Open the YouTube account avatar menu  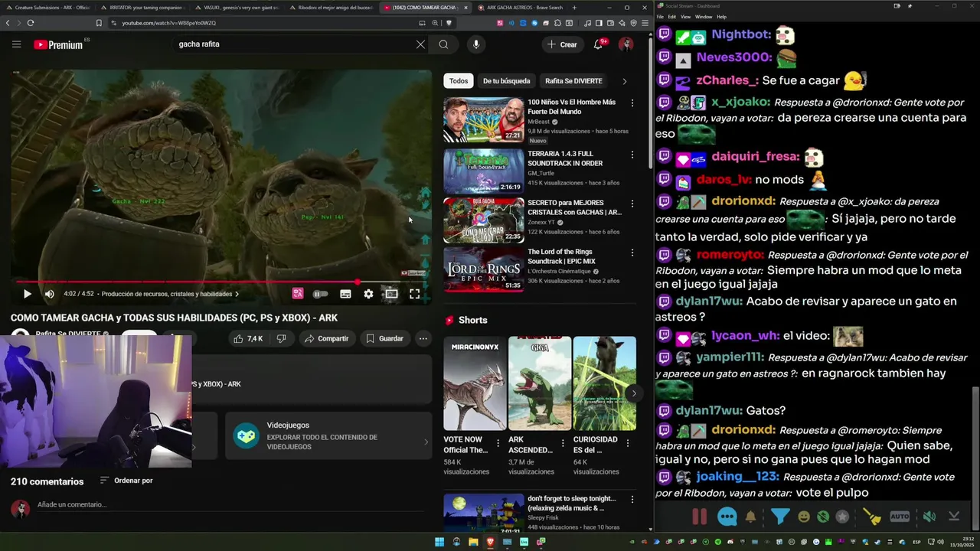pyautogui.click(x=626, y=44)
